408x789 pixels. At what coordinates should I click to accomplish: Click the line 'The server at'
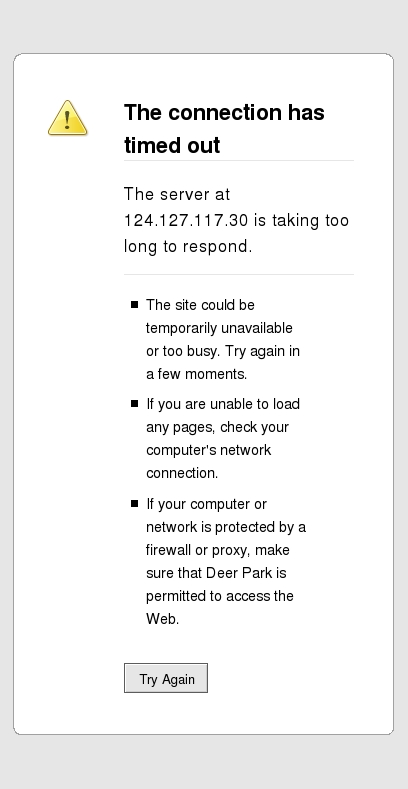point(177,194)
